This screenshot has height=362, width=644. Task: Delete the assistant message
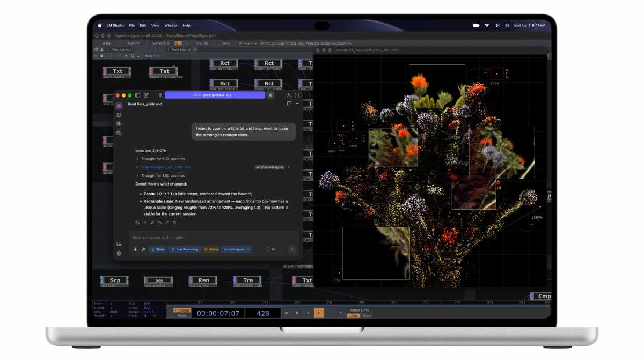(x=174, y=223)
